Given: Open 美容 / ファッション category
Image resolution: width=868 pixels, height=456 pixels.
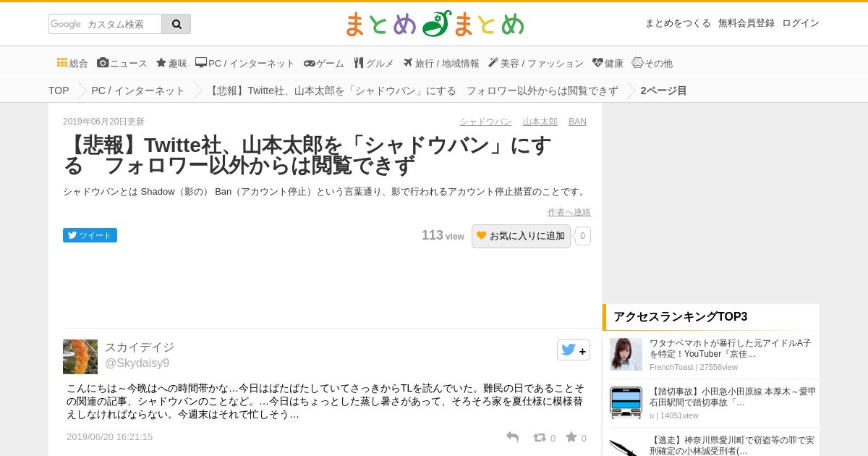Looking at the screenshot, I should click(x=536, y=63).
